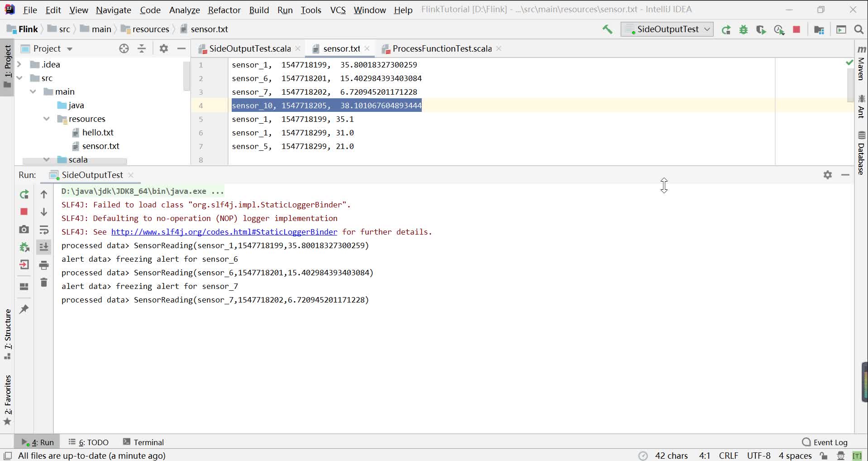Image resolution: width=868 pixels, height=461 pixels.
Task: Open the 6: TODO tool window
Action: click(x=89, y=442)
